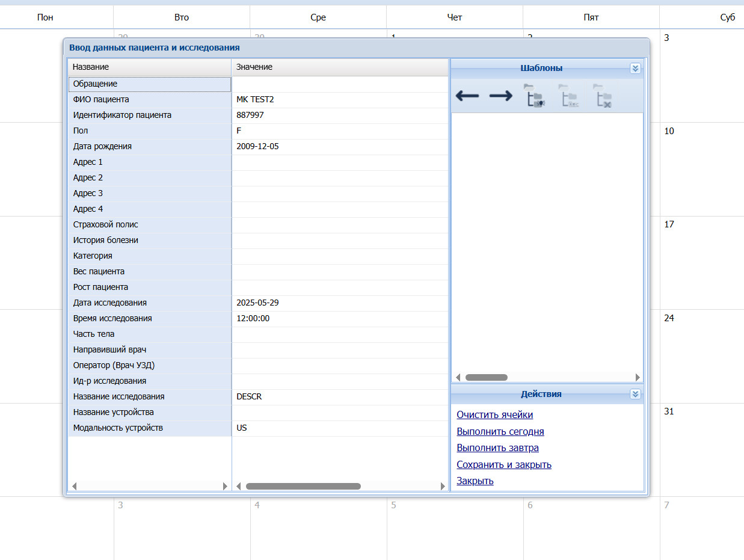Click the empty value cell for Название устройства
744x560 pixels.
coord(340,413)
